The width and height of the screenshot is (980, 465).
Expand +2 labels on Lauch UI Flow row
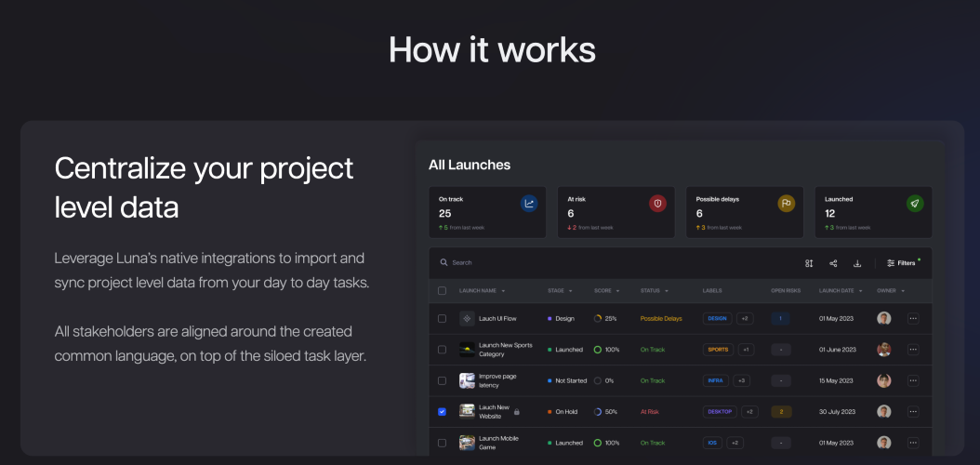point(745,318)
